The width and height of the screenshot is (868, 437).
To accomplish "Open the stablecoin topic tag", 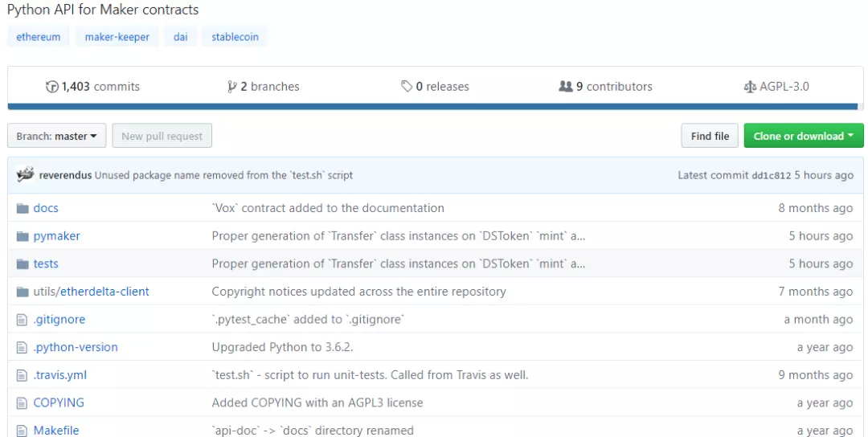I will click(235, 37).
